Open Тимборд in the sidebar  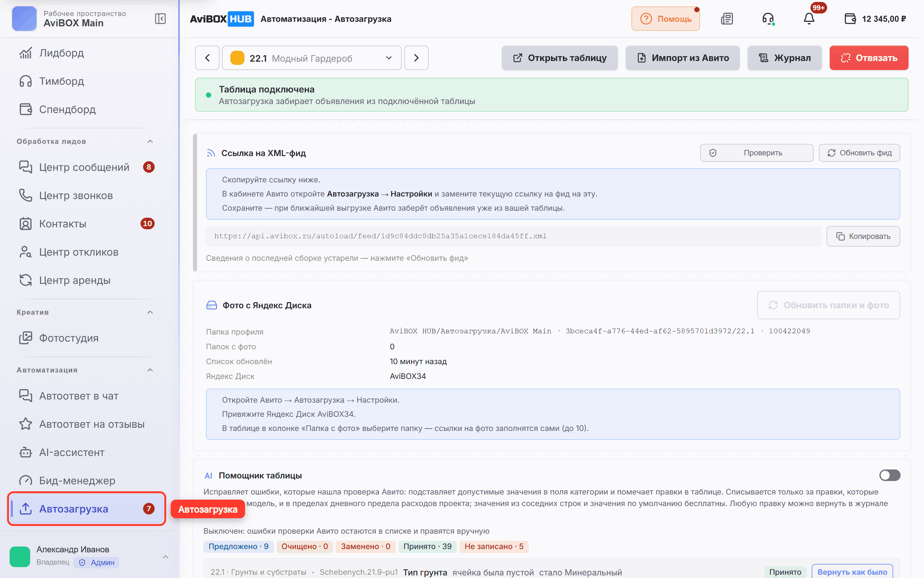[x=86, y=81]
